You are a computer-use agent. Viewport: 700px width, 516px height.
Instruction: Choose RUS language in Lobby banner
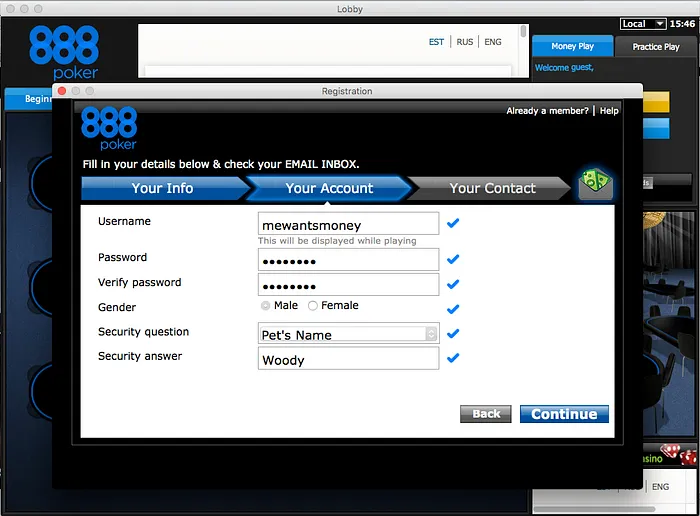(465, 42)
